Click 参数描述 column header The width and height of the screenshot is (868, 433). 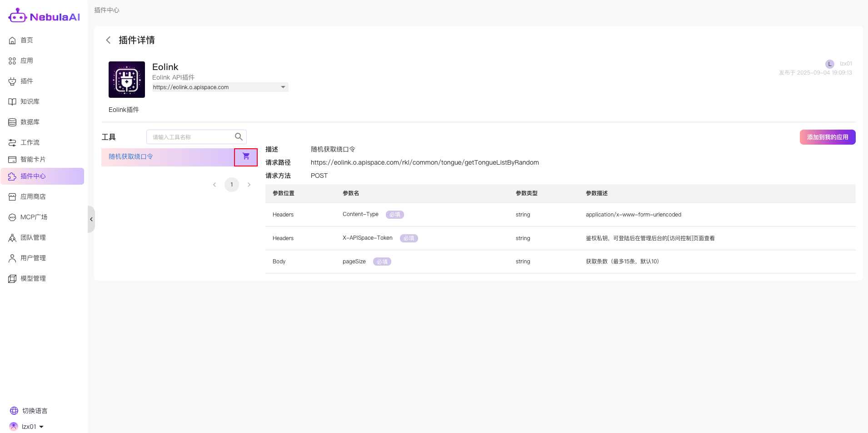point(597,193)
